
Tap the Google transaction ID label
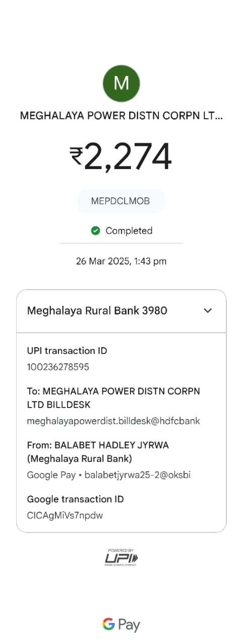click(x=75, y=499)
